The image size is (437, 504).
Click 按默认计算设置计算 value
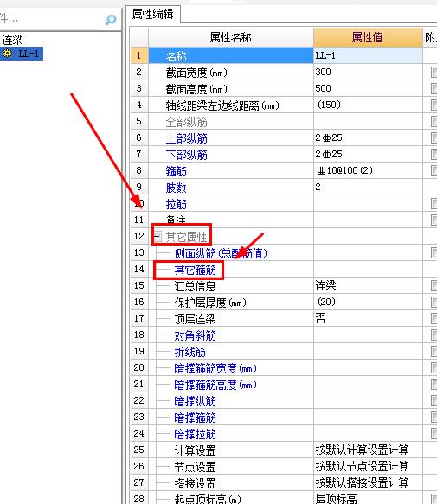click(x=362, y=450)
